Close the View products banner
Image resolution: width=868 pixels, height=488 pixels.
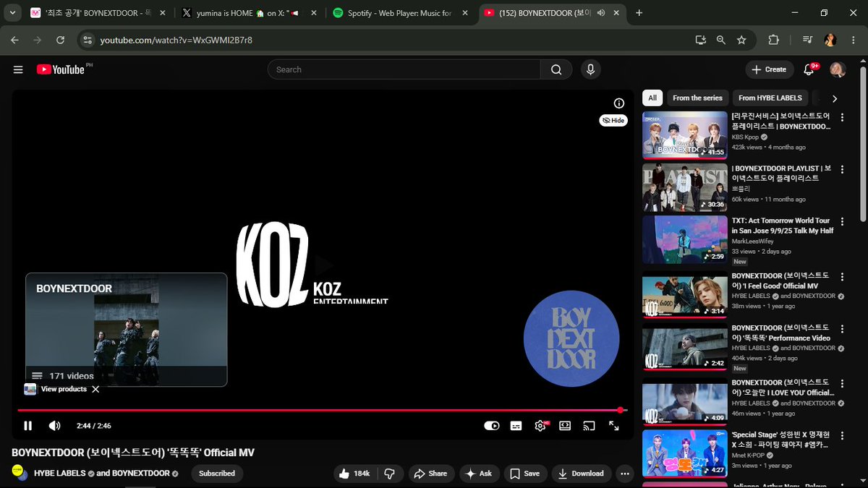(95, 389)
